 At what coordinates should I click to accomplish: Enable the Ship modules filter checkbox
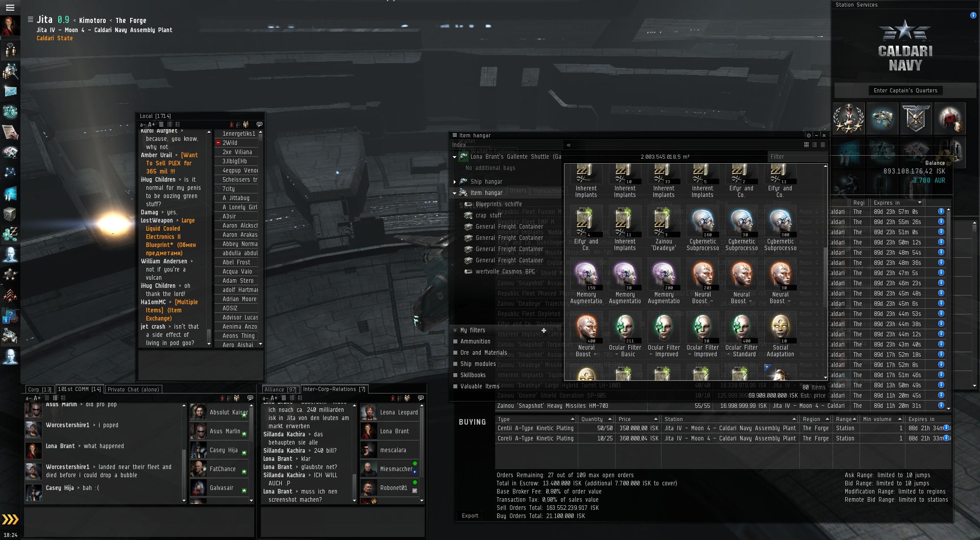[456, 364]
